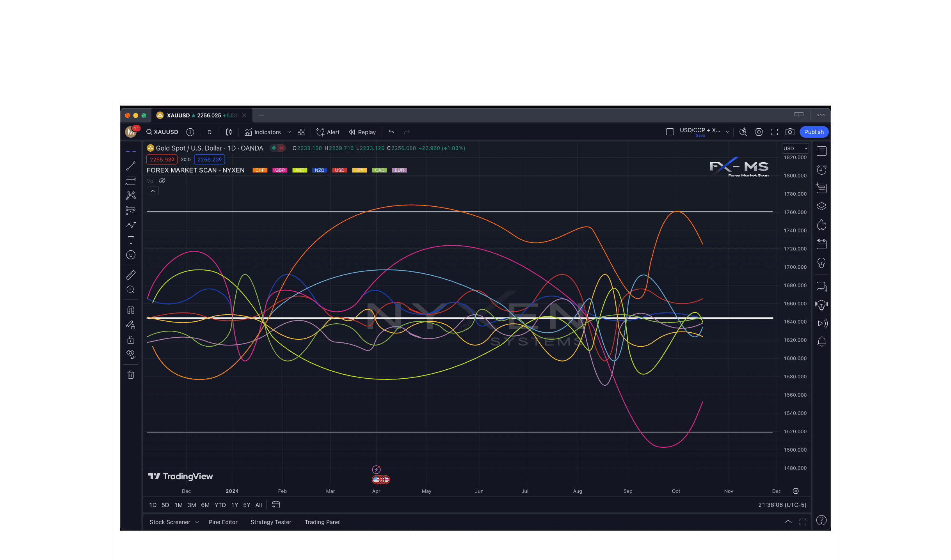Publish the chart idea

coord(814,132)
